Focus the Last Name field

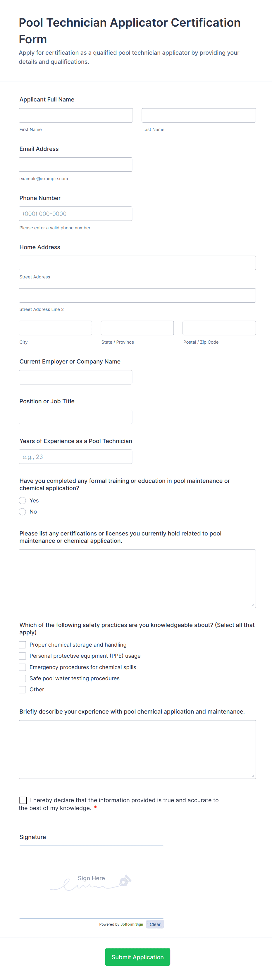199,115
